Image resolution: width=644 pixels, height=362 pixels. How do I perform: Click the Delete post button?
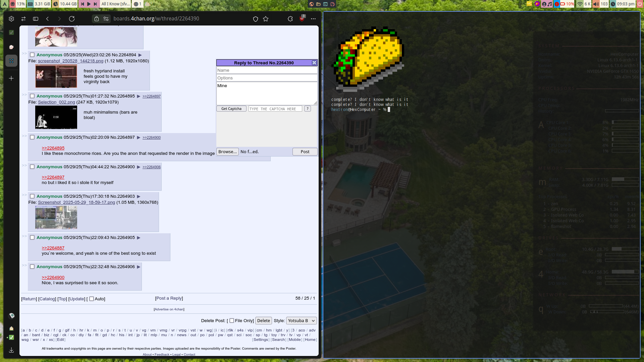click(264, 321)
